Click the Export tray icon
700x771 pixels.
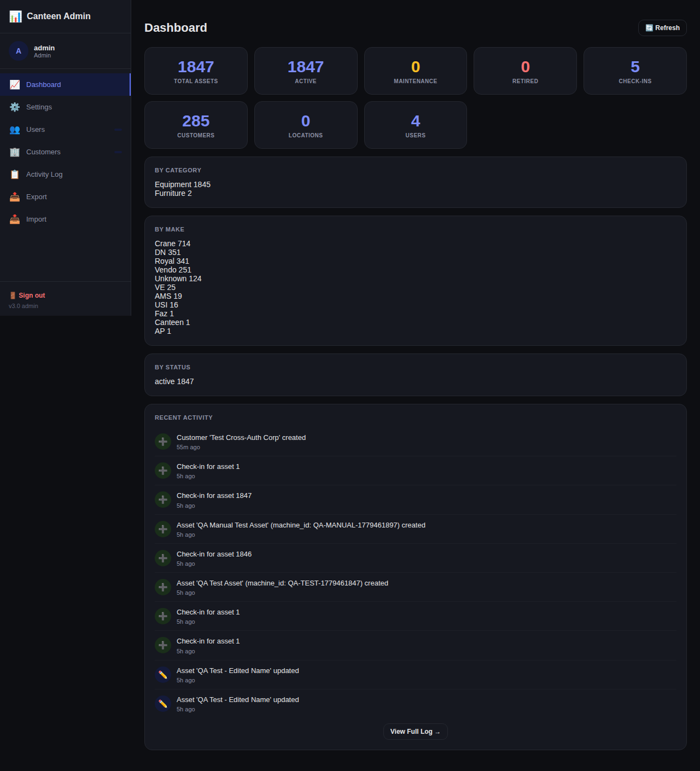tap(15, 197)
